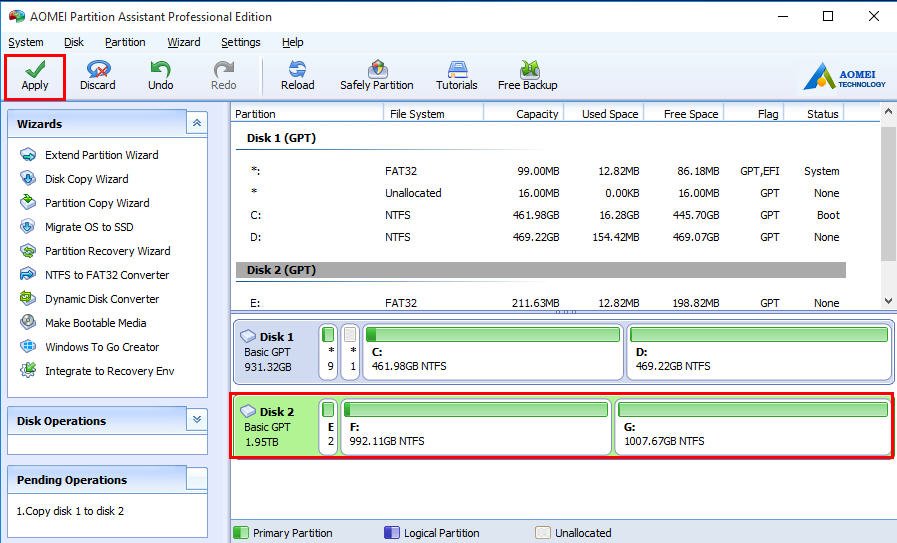Undo the last operation
The height and width of the screenshot is (543, 897).
click(161, 77)
